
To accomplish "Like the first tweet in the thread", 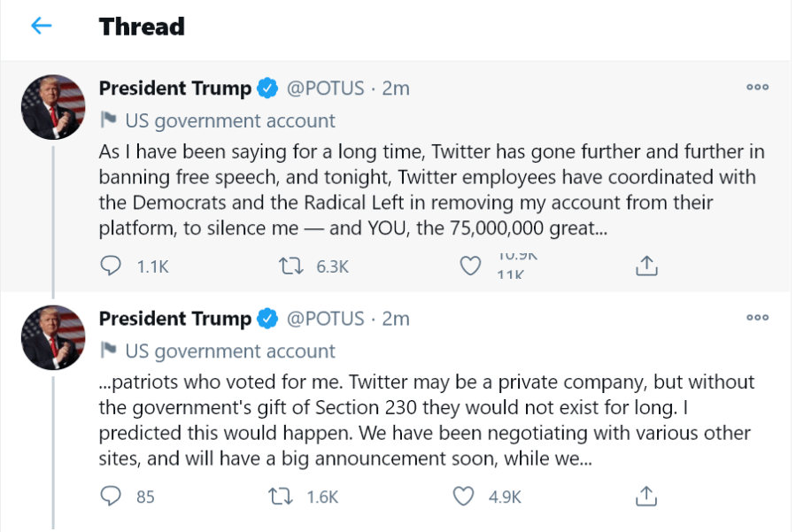I will (472, 266).
